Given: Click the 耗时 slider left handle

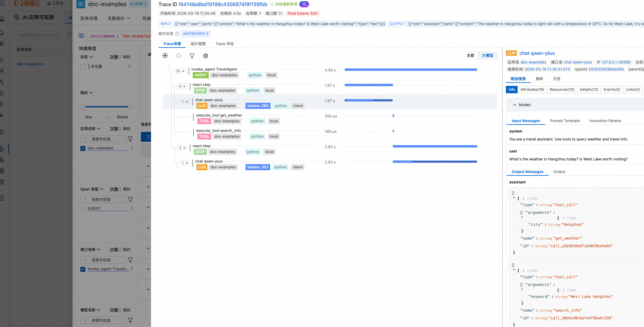Looking at the screenshot, I should point(83,107).
